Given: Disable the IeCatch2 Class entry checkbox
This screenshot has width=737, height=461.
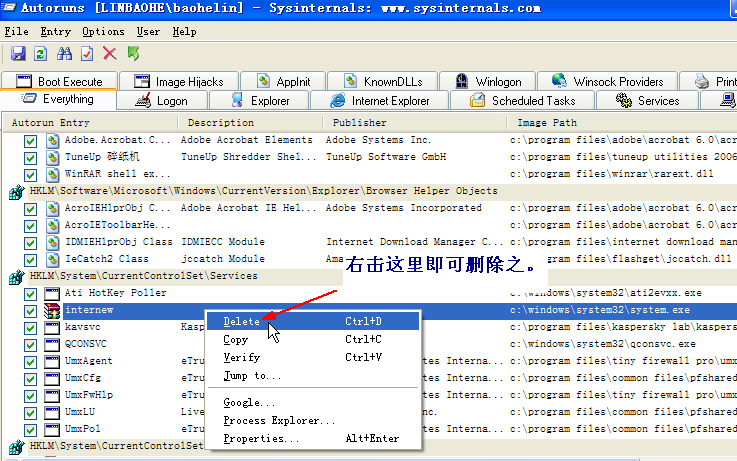Looking at the screenshot, I should [x=31, y=260].
